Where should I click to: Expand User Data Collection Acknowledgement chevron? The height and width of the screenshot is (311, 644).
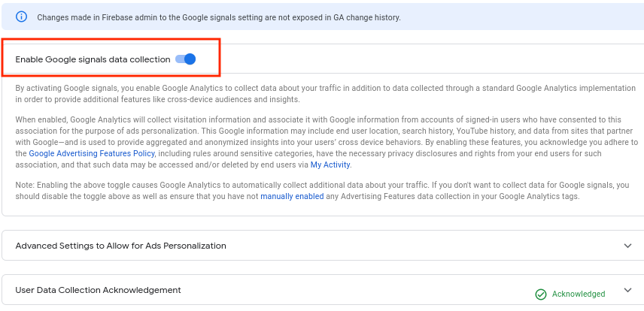pyautogui.click(x=628, y=291)
